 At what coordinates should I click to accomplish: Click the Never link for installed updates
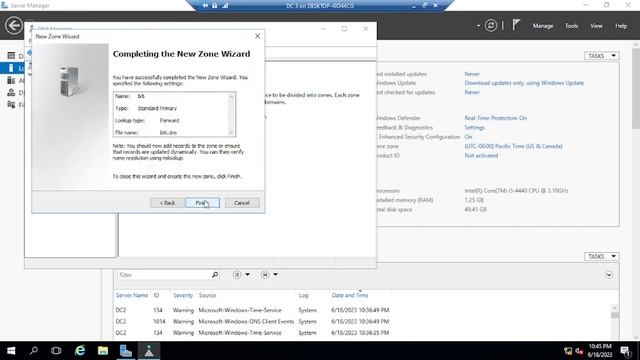click(x=472, y=74)
